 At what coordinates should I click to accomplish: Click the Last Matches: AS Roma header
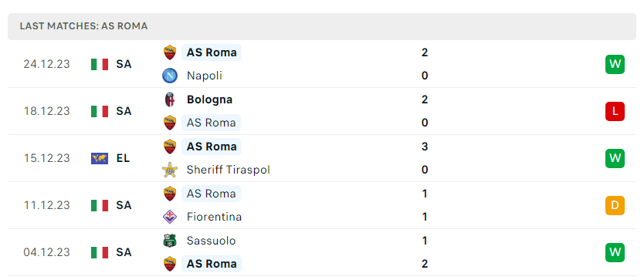[x=84, y=26]
